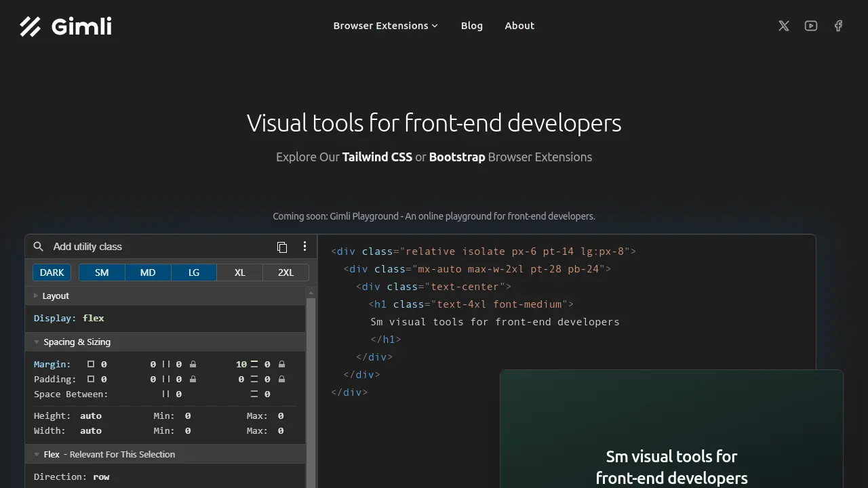Click the "Padding:" label
Image resolution: width=868 pixels, height=488 pixels.
tap(55, 379)
